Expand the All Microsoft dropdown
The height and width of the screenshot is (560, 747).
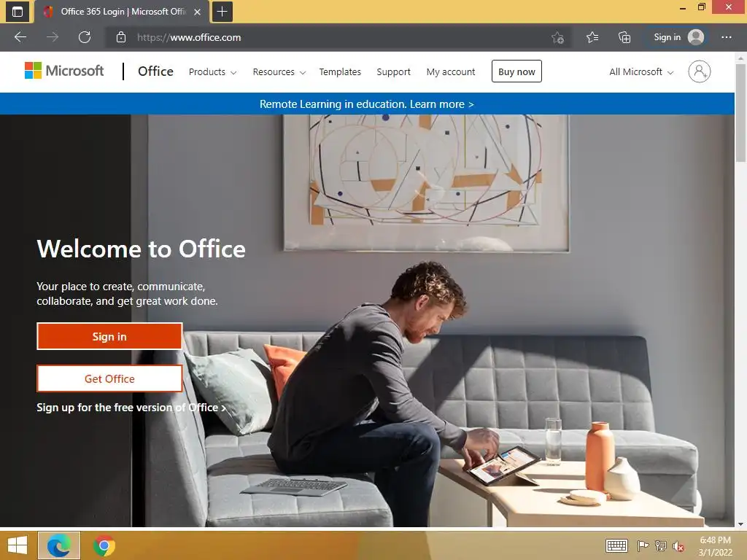click(x=641, y=72)
